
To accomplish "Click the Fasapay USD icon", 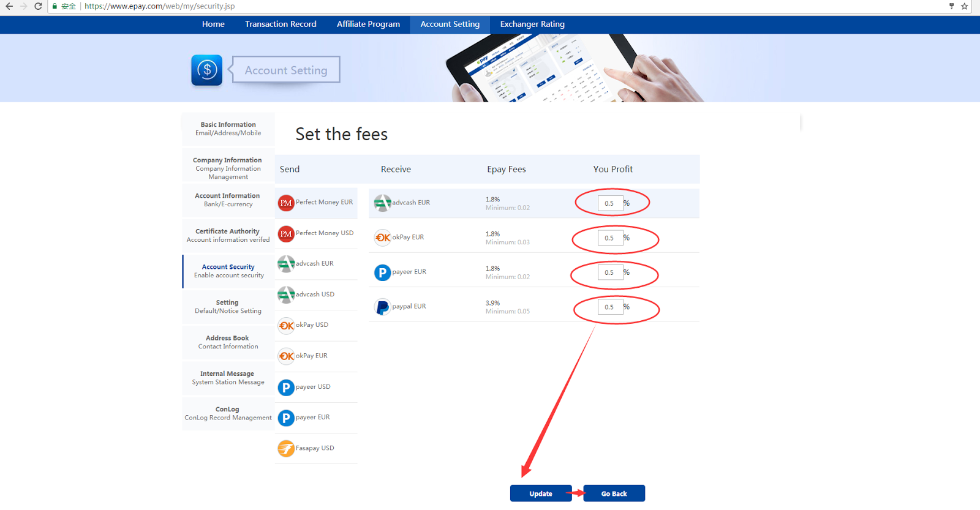I will (x=286, y=449).
